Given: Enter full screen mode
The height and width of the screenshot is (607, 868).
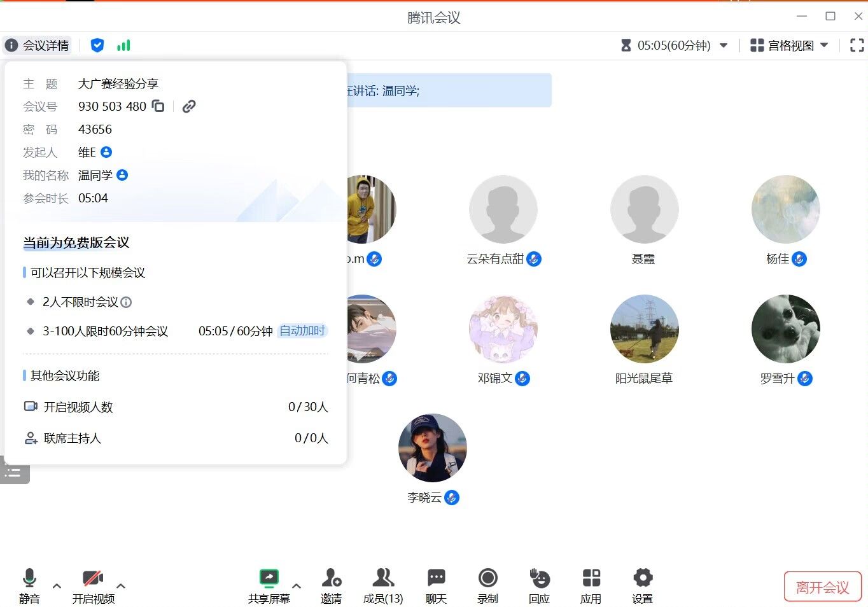Looking at the screenshot, I should (x=857, y=45).
